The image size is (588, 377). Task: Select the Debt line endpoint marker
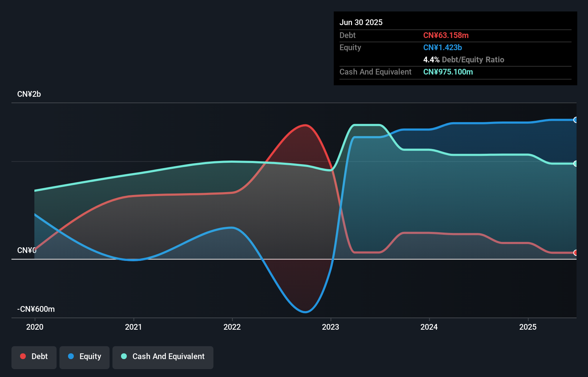(575, 253)
